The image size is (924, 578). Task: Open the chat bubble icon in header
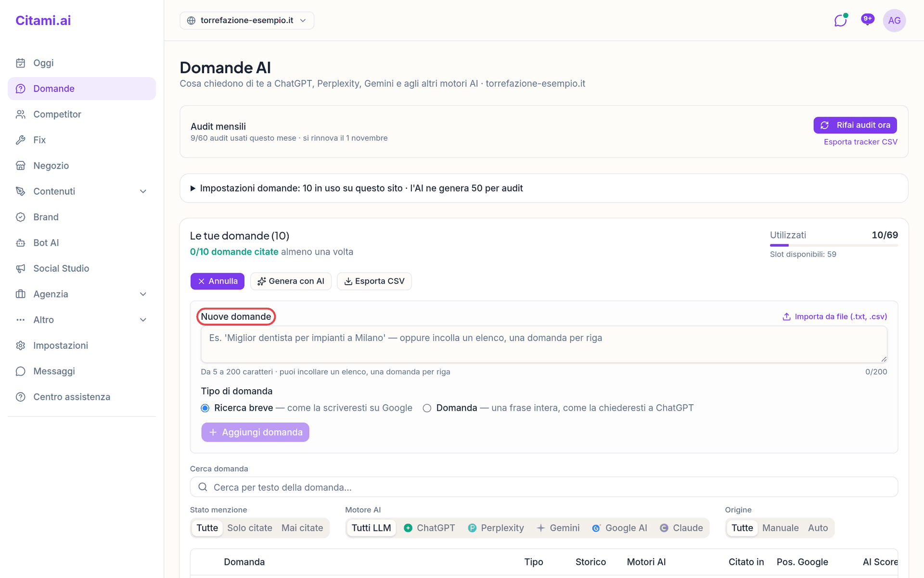coord(840,21)
